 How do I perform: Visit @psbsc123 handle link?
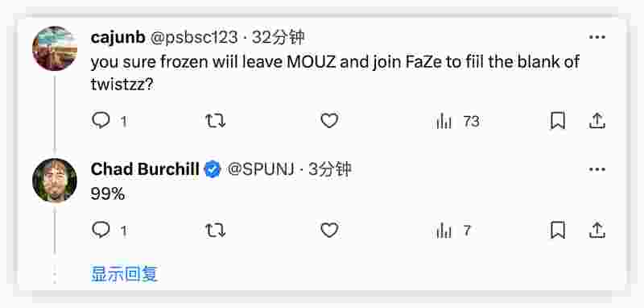pos(194,38)
